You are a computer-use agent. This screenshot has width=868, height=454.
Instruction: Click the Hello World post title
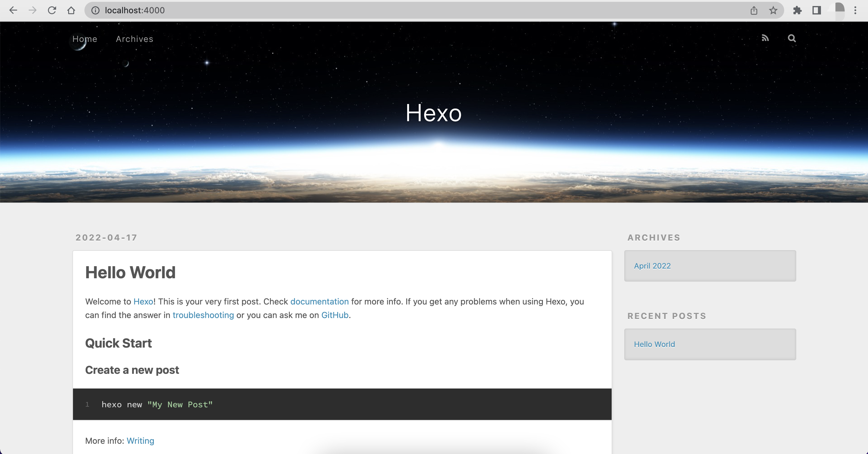[130, 272]
